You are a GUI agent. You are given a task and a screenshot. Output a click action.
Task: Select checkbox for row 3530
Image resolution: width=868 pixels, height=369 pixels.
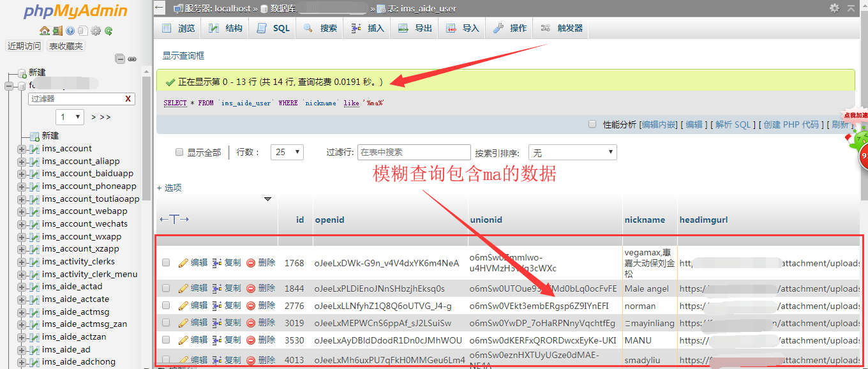pos(166,340)
